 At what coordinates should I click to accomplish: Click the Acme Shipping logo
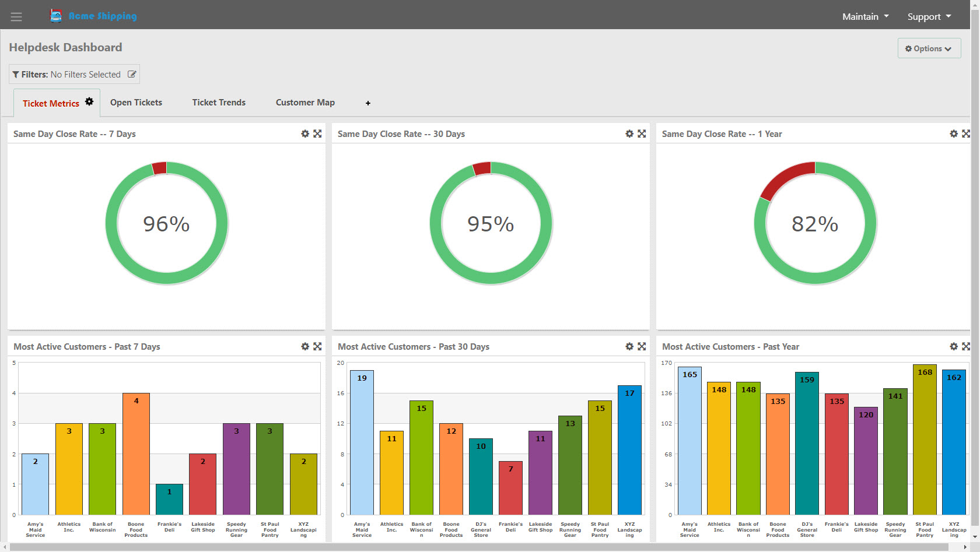pos(94,16)
